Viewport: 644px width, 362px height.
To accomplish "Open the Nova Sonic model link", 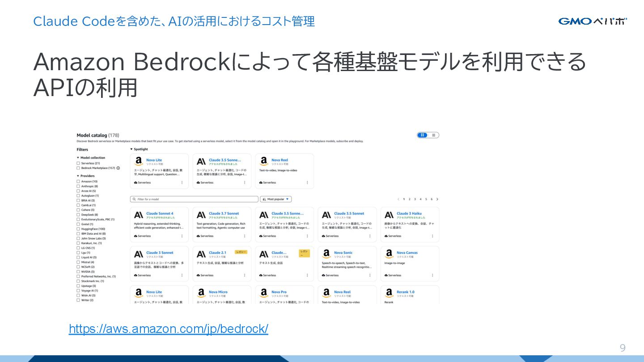I will coord(343,253).
